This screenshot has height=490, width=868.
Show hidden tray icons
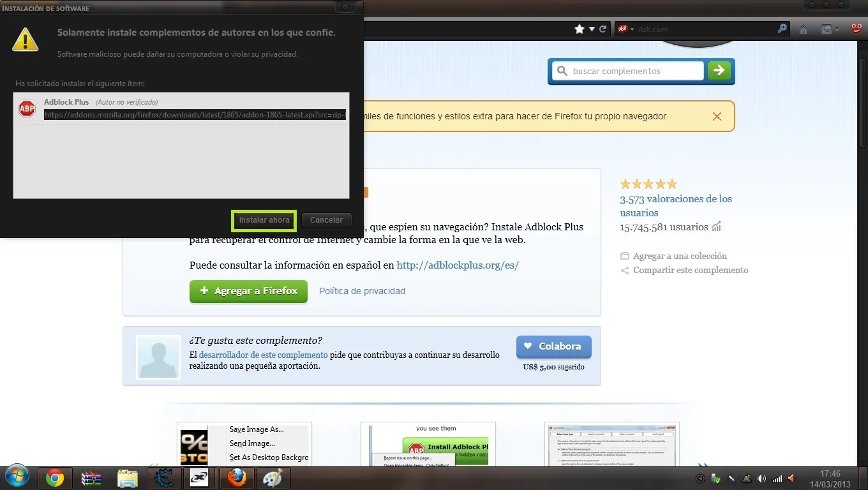700,479
